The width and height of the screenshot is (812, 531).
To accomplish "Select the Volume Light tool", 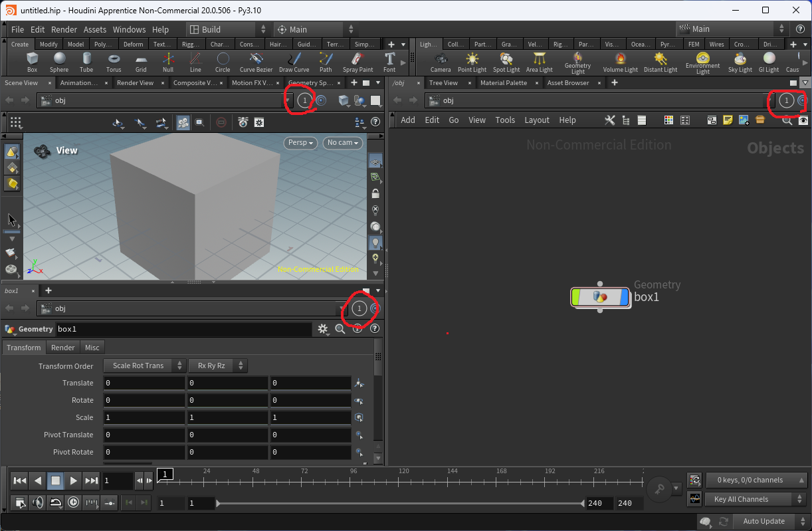I will [x=621, y=62].
